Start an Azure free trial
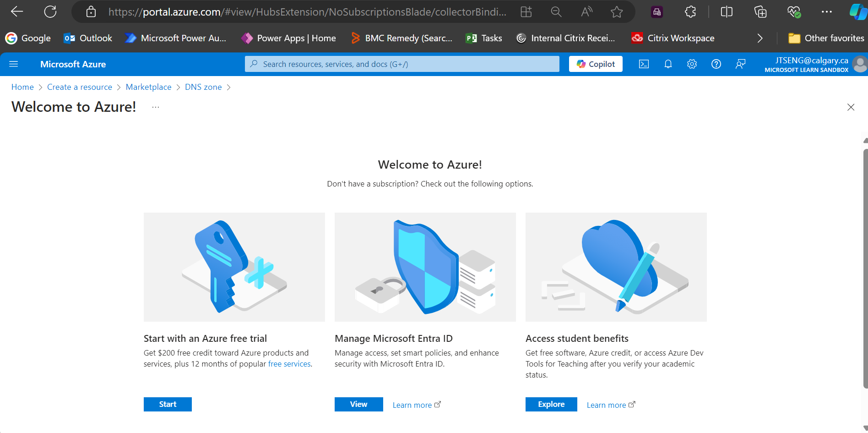 (168, 404)
